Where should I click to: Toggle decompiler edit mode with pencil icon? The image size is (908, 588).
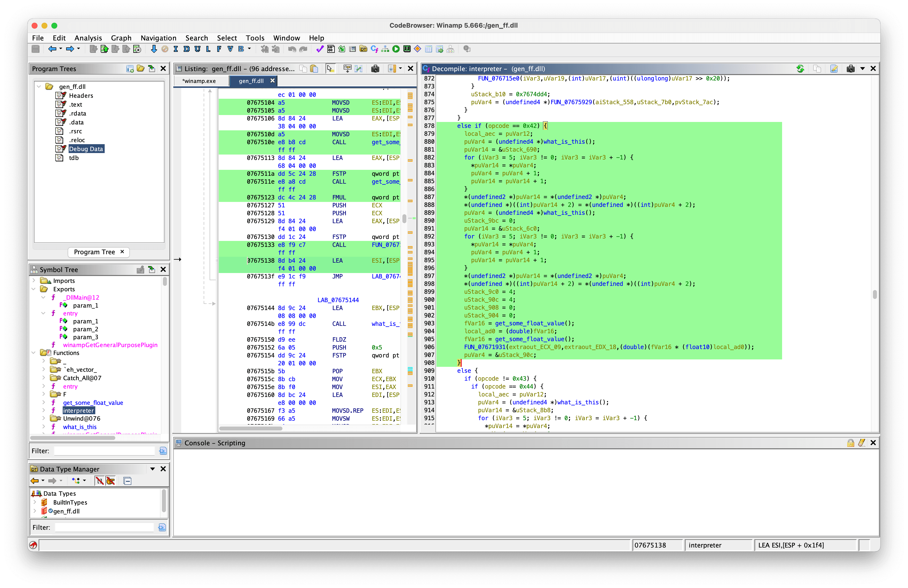[834, 69]
